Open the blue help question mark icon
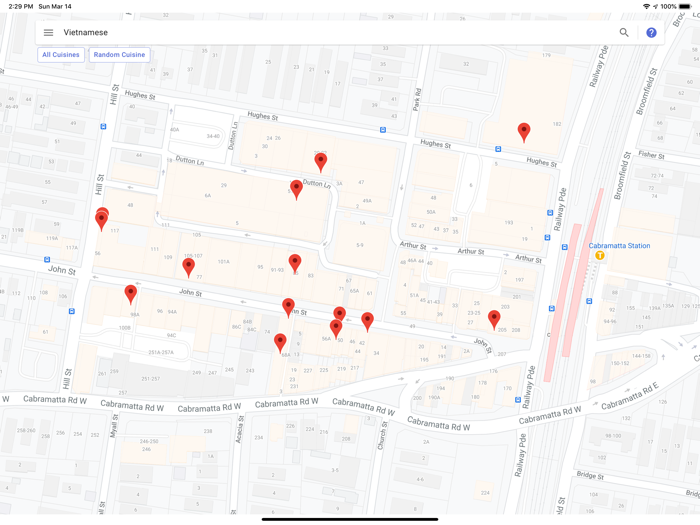 651,33
